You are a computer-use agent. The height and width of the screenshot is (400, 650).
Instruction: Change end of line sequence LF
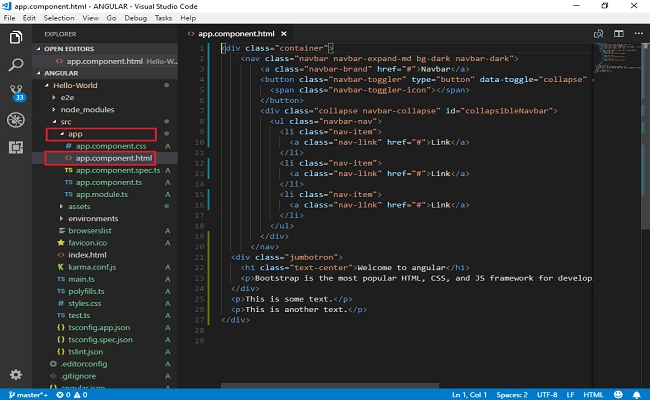tap(570, 395)
